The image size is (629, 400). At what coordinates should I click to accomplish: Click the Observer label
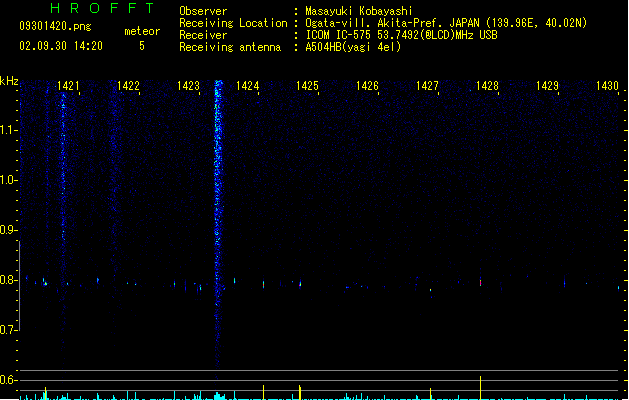pyautogui.click(x=203, y=11)
